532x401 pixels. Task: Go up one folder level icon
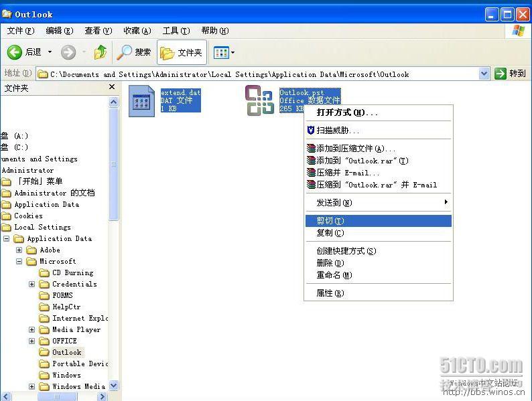tap(101, 52)
